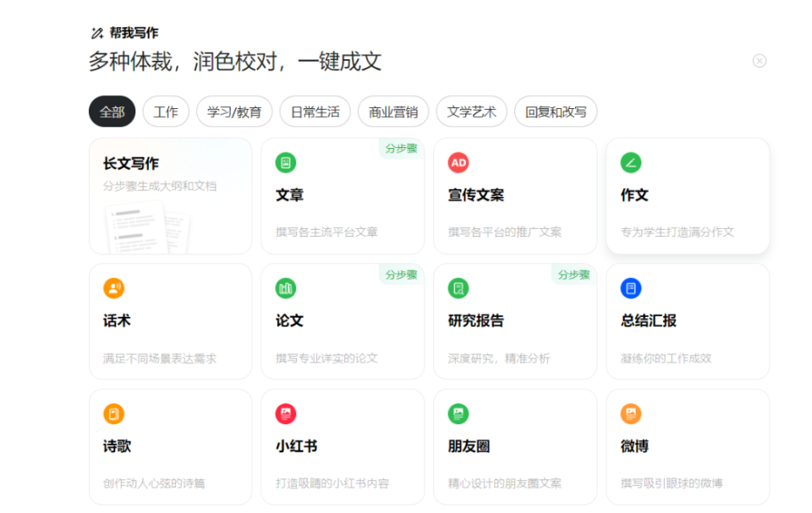Select the 回复和改写 category
The height and width of the screenshot is (513, 812).
click(x=555, y=112)
